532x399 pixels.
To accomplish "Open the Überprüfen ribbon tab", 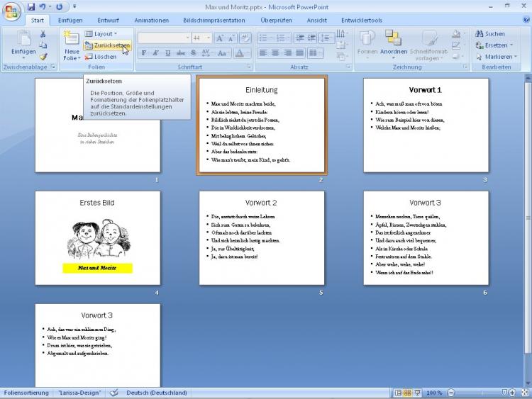I will tap(276, 21).
